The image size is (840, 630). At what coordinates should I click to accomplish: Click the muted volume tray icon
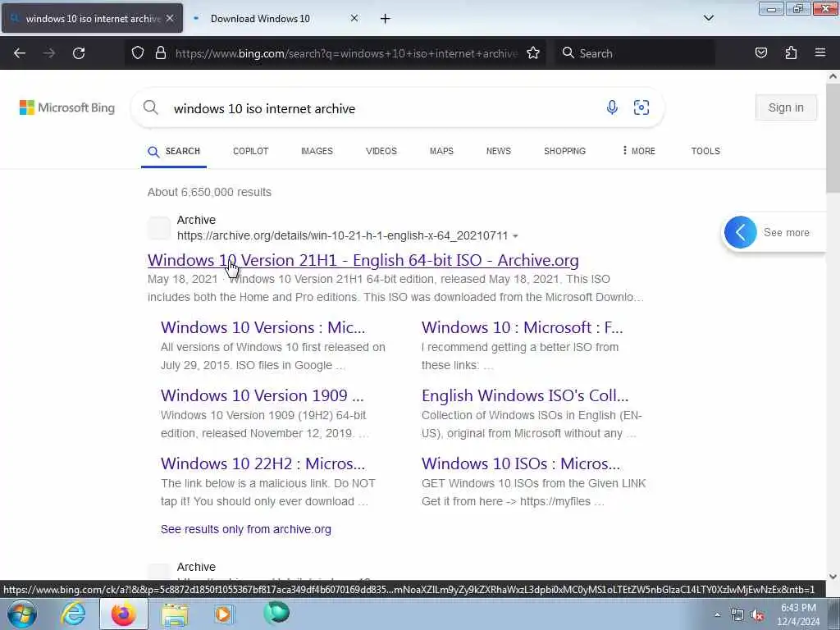[757, 615]
